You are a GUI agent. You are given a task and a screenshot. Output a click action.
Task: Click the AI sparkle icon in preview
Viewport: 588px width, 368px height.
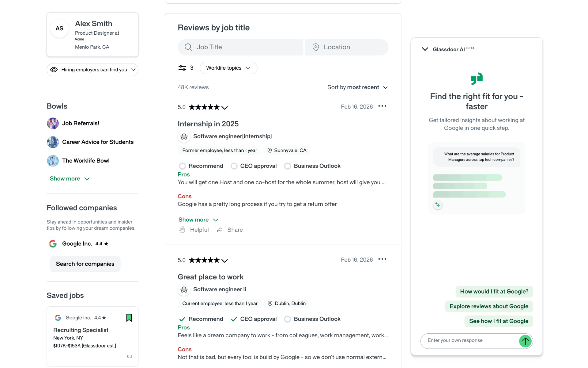tap(438, 205)
